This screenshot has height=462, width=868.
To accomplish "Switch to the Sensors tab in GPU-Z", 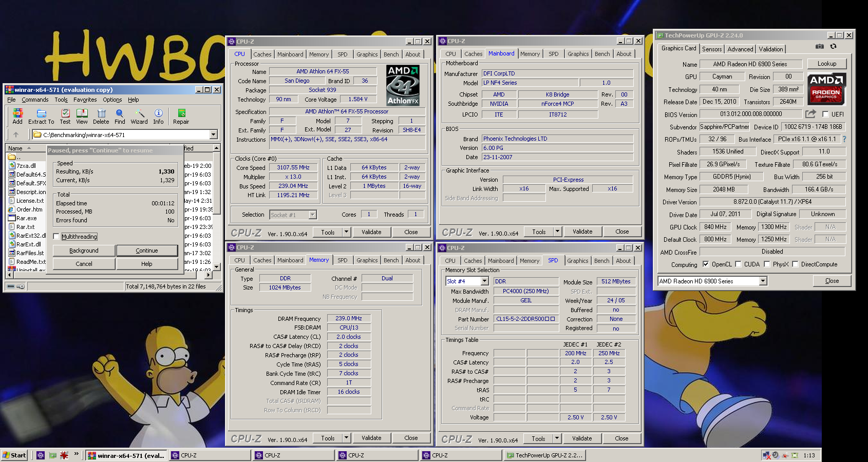I will [x=712, y=49].
